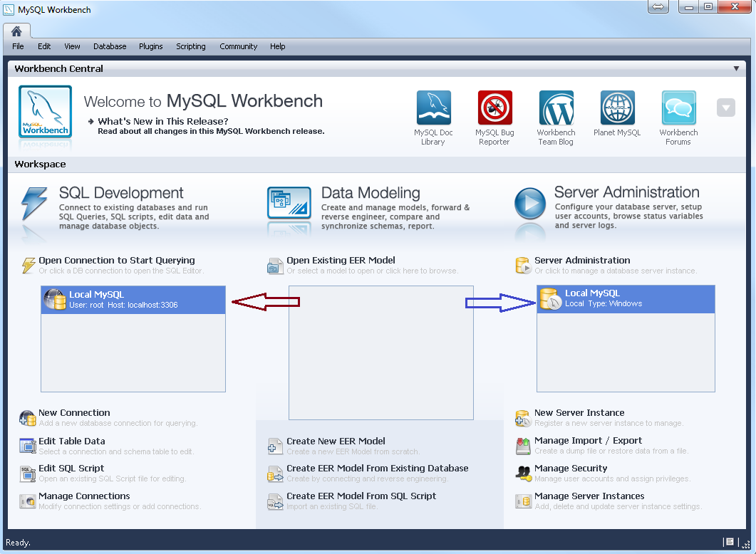
Task: Click Manage Security link
Action: coord(571,469)
